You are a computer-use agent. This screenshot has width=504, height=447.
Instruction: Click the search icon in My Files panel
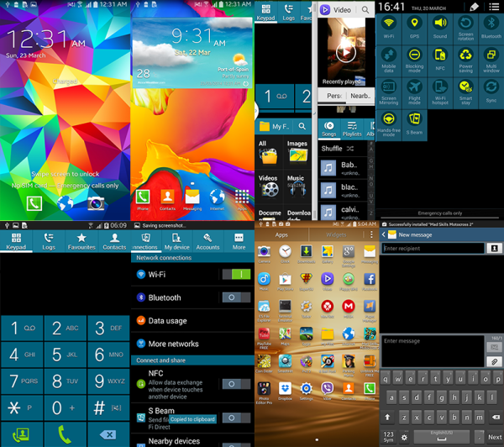(302, 126)
